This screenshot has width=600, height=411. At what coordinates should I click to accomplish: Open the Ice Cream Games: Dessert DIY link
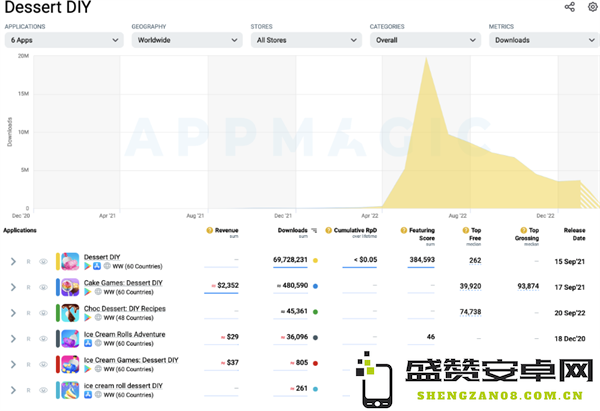click(131, 360)
